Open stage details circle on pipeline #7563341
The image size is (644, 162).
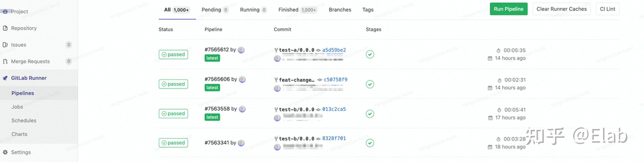click(x=370, y=143)
